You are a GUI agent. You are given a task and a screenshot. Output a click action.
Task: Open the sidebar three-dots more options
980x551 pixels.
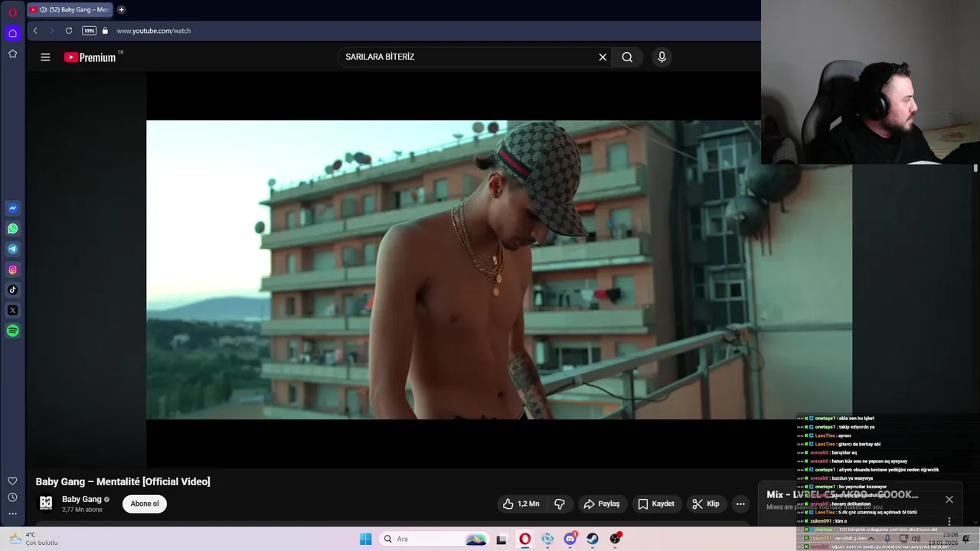(x=12, y=514)
